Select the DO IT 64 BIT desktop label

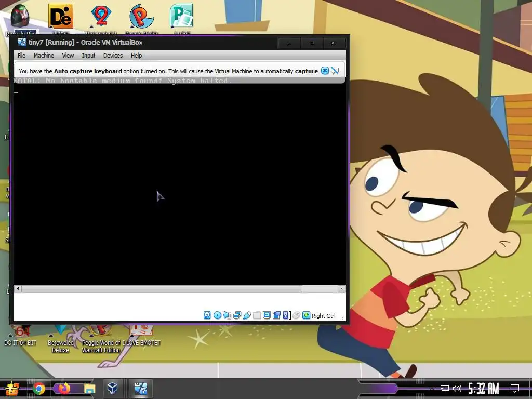tap(20, 343)
